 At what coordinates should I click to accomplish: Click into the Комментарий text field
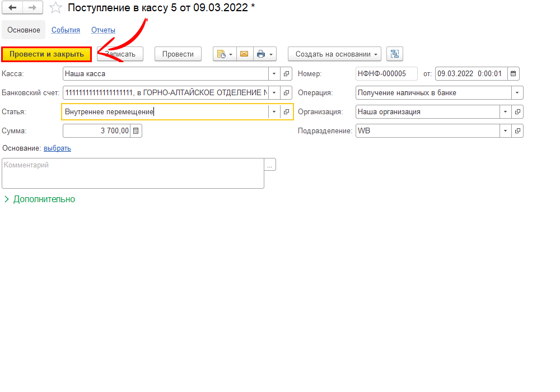[x=133, y=173]
